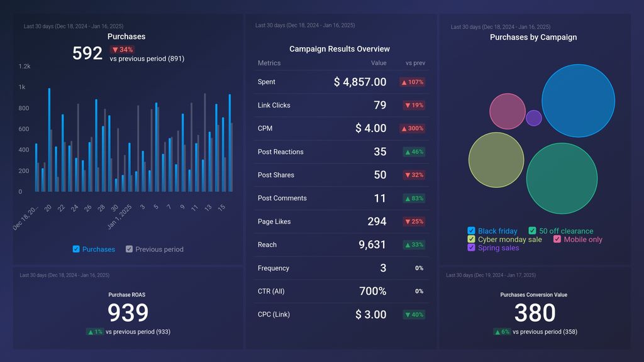Click the $ 3.00 CPC value
The height and width of the screenshot is (362, 644).
[371, 314]
